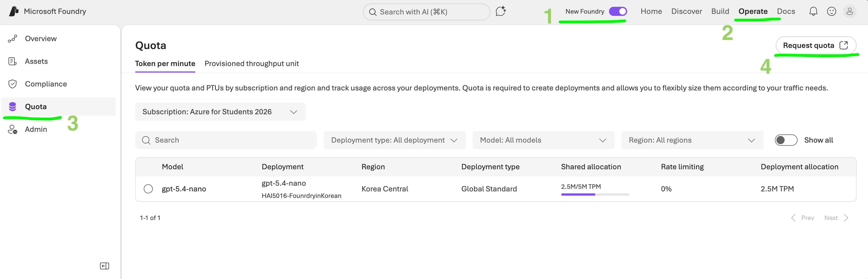This screenshot has width=868, height=279.
Task: Open the Region filter dropdown
Action: point(692,140)
